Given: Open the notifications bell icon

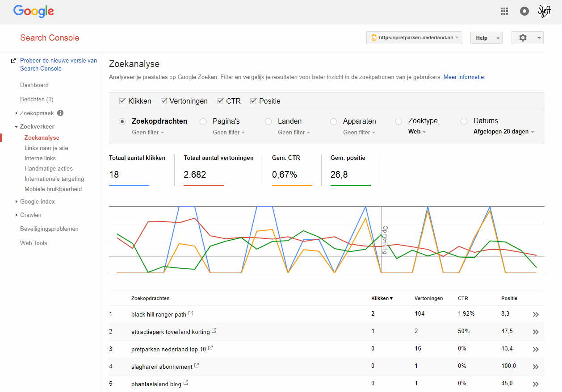Looking at the screenshot, I should click(524, 12).
